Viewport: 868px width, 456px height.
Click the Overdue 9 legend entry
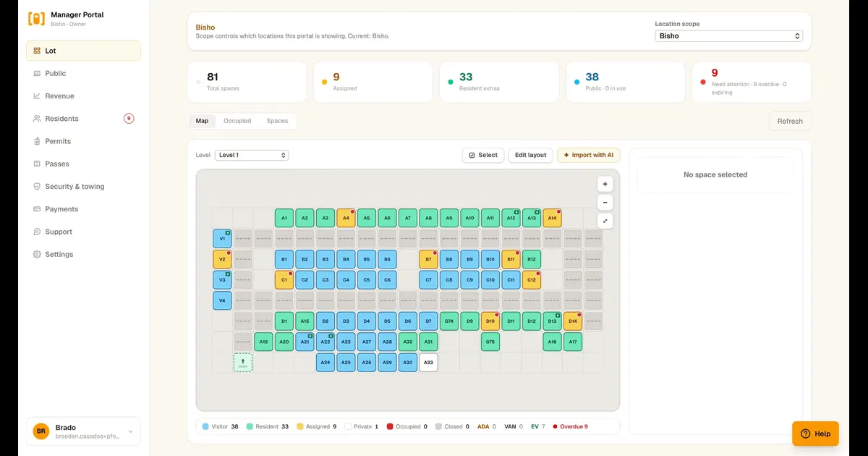[x=571, y=426]
